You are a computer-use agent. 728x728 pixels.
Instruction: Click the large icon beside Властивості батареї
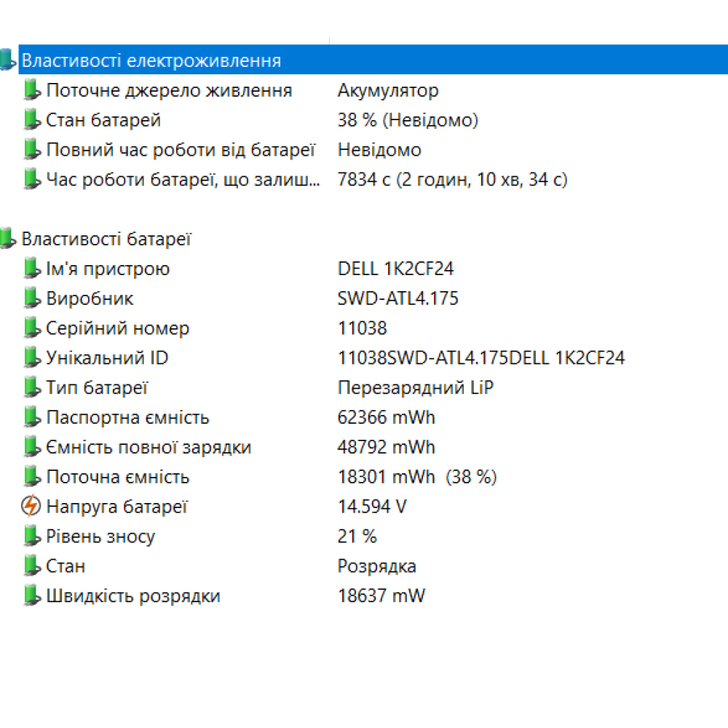(x=9, y=238)
